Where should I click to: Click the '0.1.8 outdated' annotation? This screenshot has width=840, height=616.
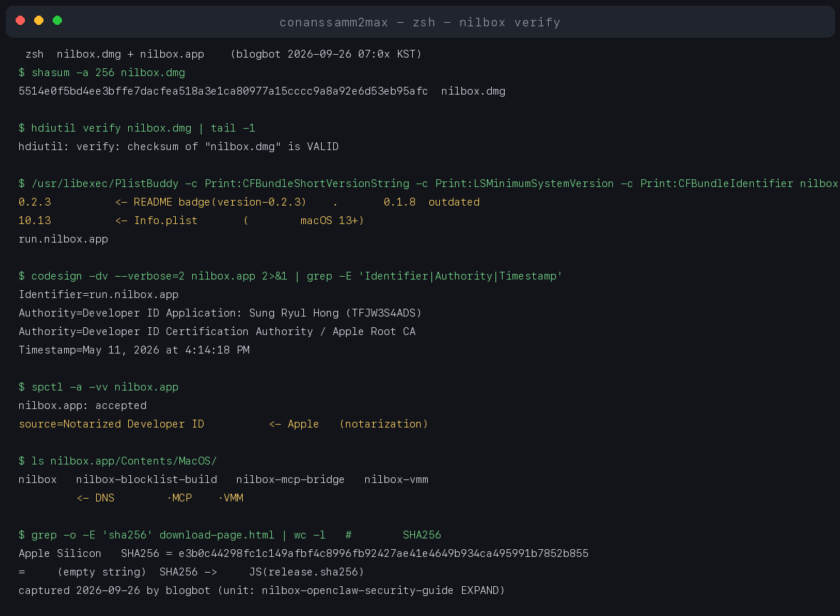(432, 202)
